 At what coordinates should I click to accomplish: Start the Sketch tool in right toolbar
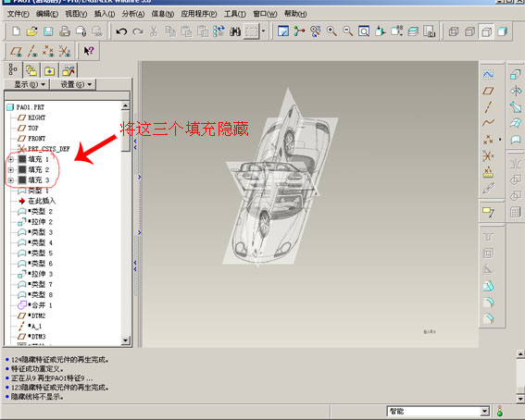click(x=488, y=74)
